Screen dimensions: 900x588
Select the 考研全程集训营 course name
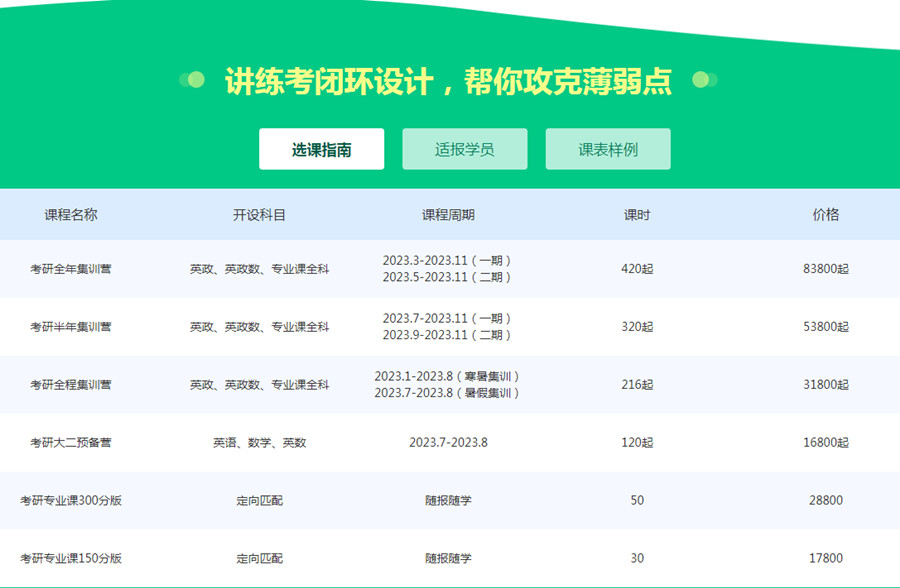point(71,385)
